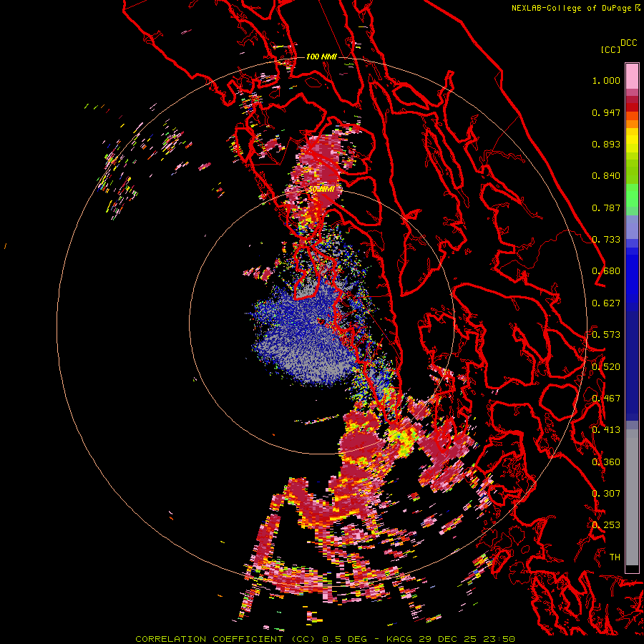Click the CORRELATION COEFFICIENT caption text
The width and height of the screenshot is (644, 644).
(209, 639)
